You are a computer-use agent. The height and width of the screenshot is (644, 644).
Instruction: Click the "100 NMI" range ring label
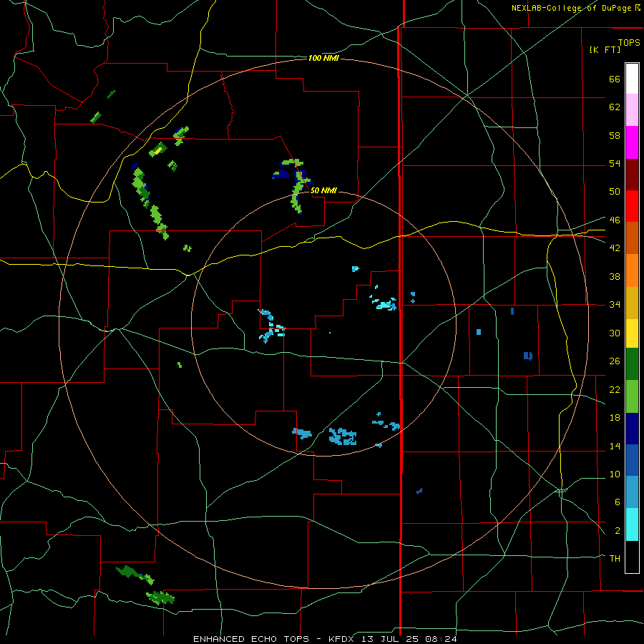point(323,59)
